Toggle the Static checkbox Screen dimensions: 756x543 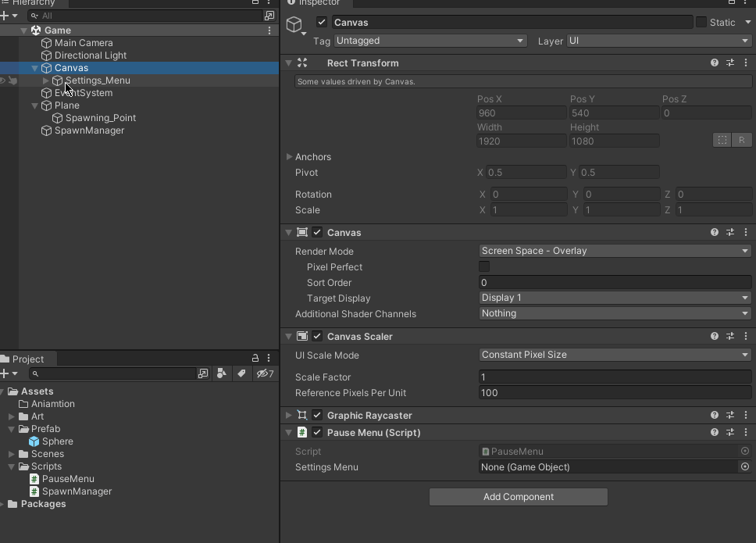click(x=701, y=22)
